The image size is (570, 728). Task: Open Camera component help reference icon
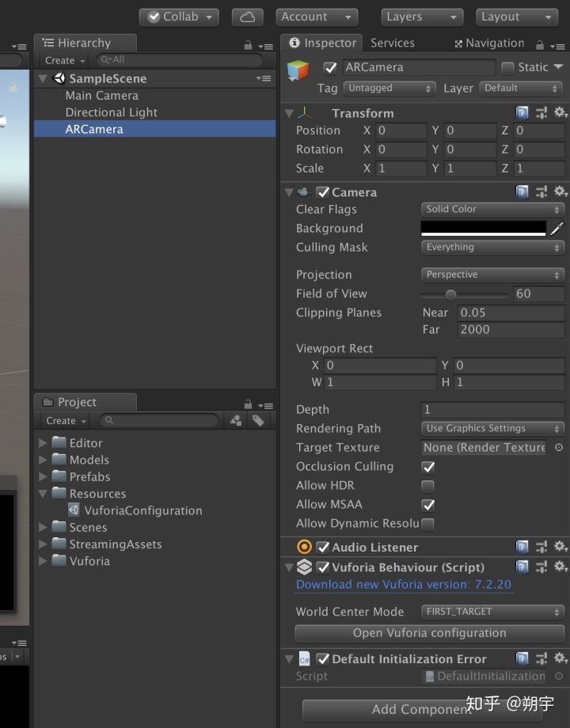(x=522, y=191)
